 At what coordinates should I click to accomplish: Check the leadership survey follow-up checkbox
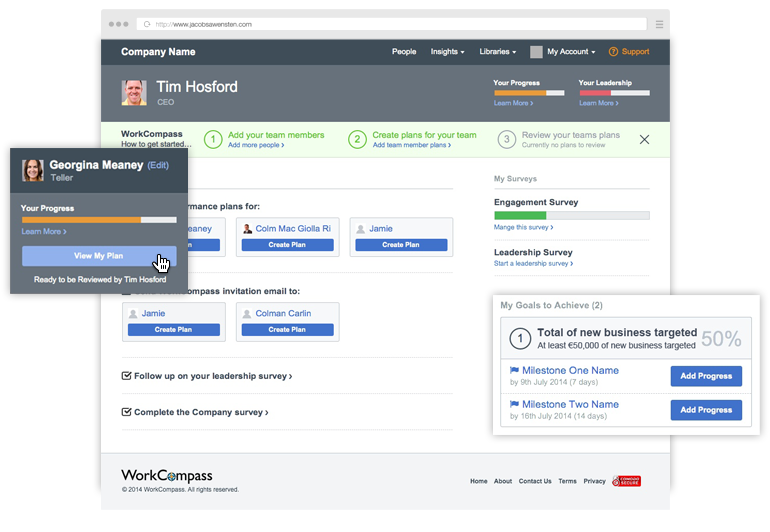(126, 376)
